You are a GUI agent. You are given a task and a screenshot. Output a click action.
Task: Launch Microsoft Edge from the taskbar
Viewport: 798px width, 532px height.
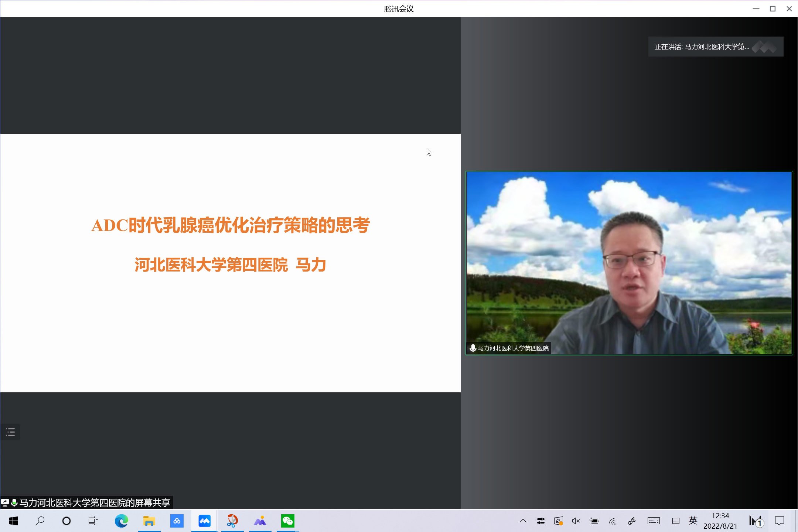click(x=122, y=521)
